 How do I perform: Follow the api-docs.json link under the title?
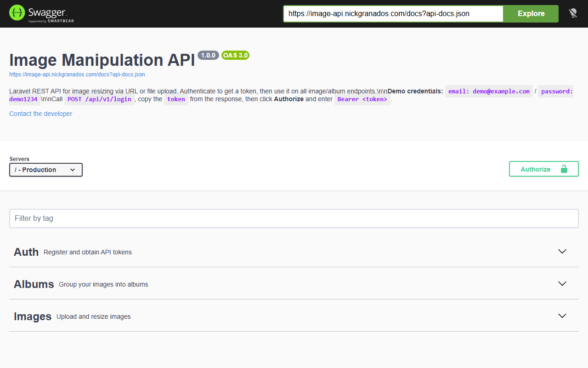coord(77,75)
